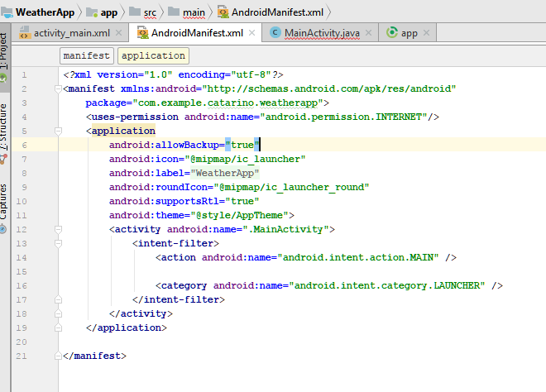Click the android.intent.category.LAUNCHER value

(387, 286)
